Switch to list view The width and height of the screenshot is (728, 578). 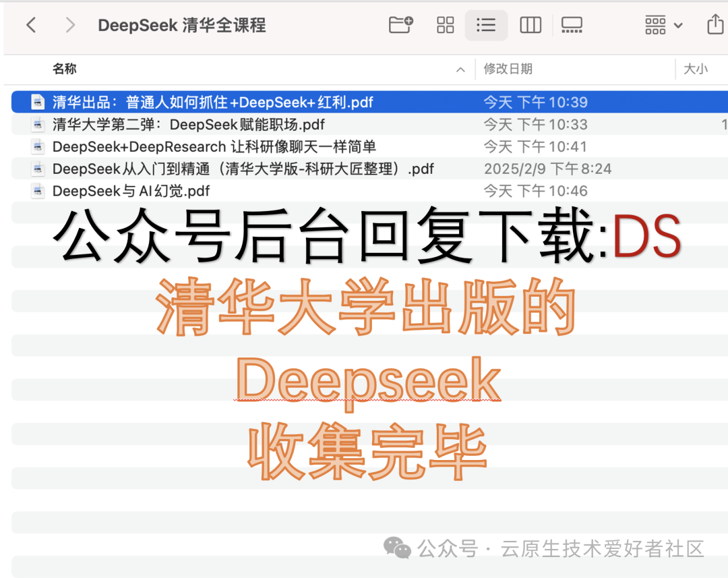[x=486, y=25]
